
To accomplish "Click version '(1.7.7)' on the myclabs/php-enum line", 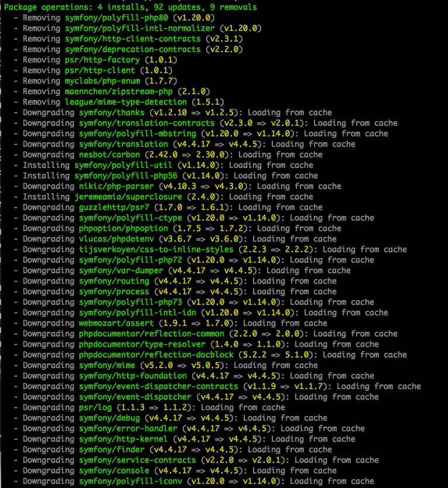I will click(161, 81).
